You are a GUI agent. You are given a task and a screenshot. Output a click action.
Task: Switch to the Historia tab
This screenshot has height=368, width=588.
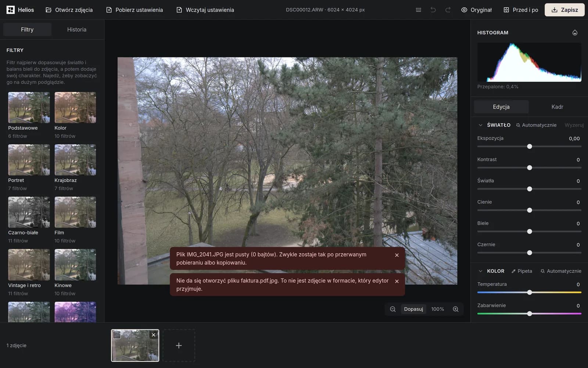tap(77, 29)
